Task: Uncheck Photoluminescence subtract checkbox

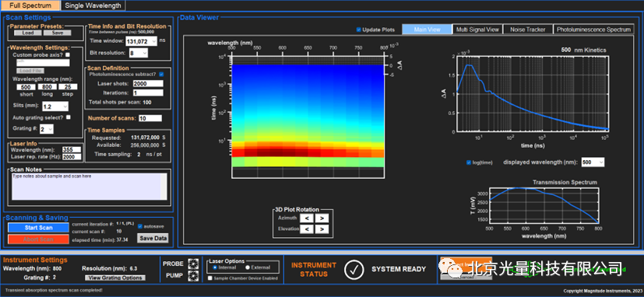Action: pyautogui.click(x=161, y=75)
